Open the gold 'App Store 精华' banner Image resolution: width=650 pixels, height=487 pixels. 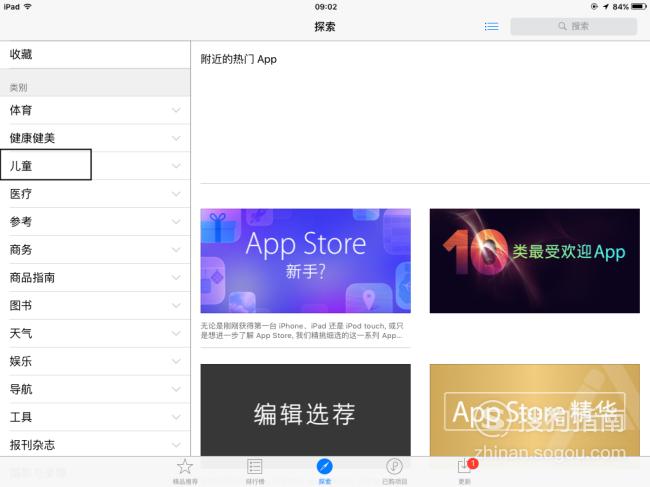pos(535,410)
